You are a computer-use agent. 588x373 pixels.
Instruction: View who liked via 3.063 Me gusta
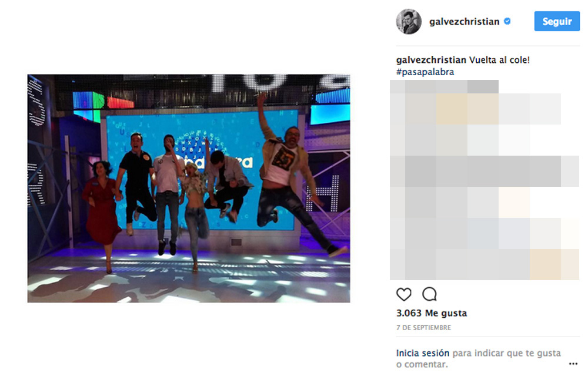[432, 313]
